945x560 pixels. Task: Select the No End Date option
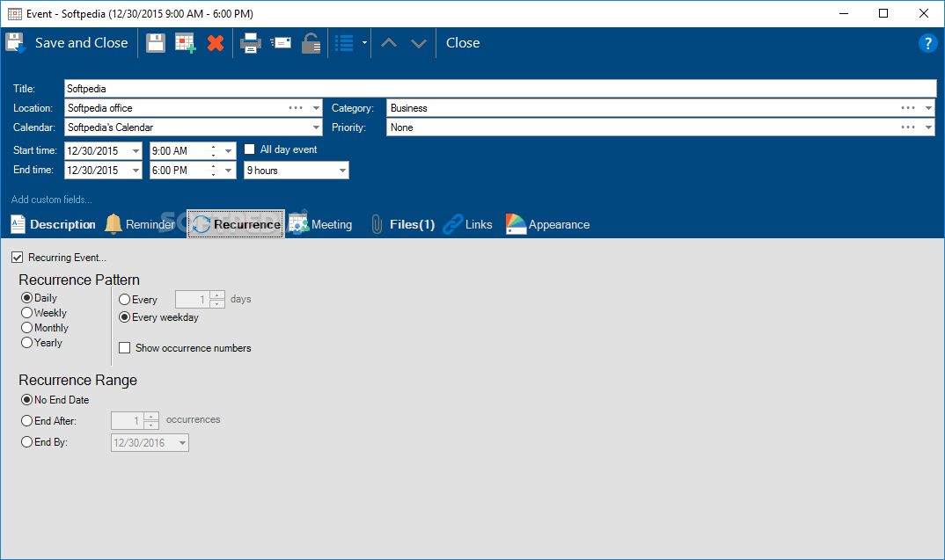[26, 400]
